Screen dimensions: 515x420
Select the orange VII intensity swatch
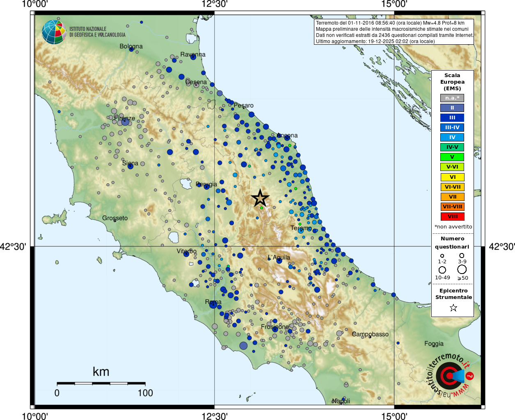pos(452,197)
